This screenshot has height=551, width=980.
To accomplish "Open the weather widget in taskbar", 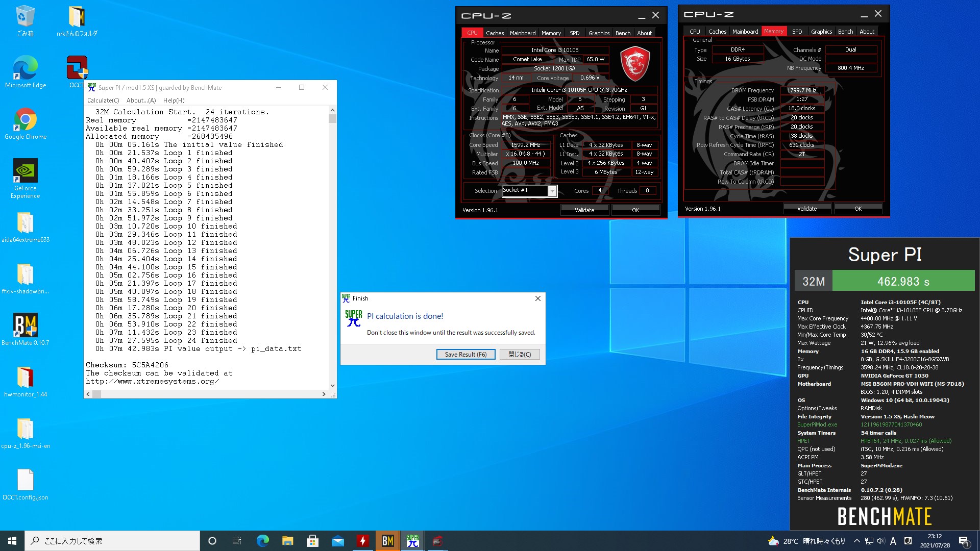I will (806, 541).
